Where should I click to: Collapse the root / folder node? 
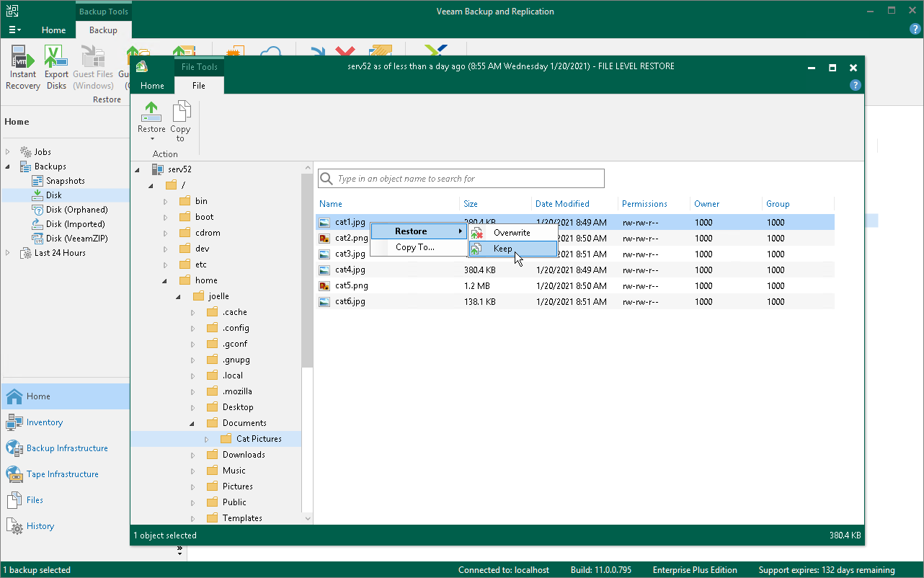(x=151, y=185)
